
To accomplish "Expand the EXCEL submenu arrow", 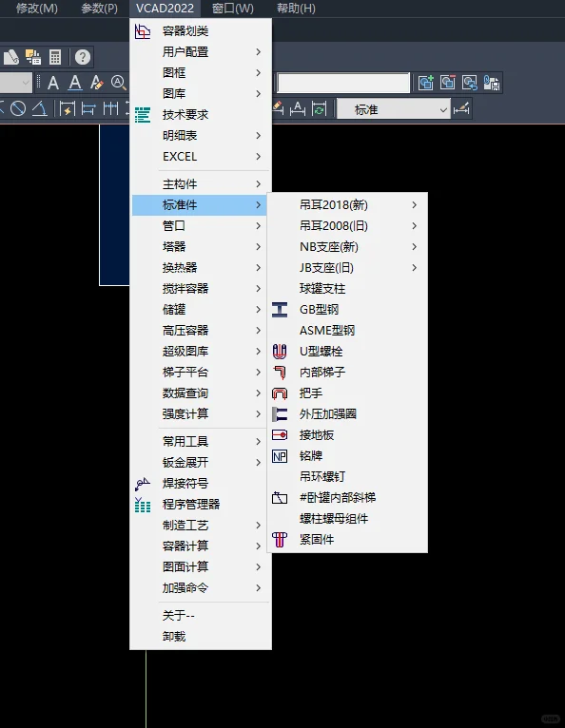I will (x=259, y=157).
